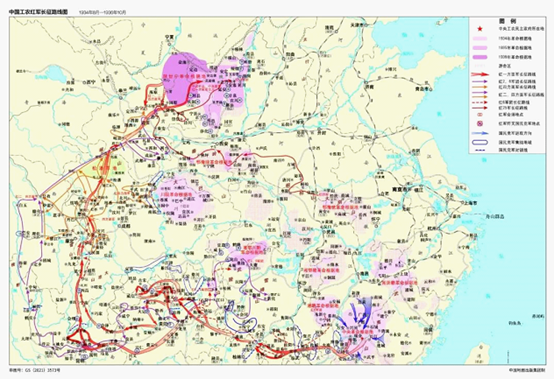This screenshot has height=379, width=554.
Task: Select the 上海市 label near the coast
Action: [470, 203]
